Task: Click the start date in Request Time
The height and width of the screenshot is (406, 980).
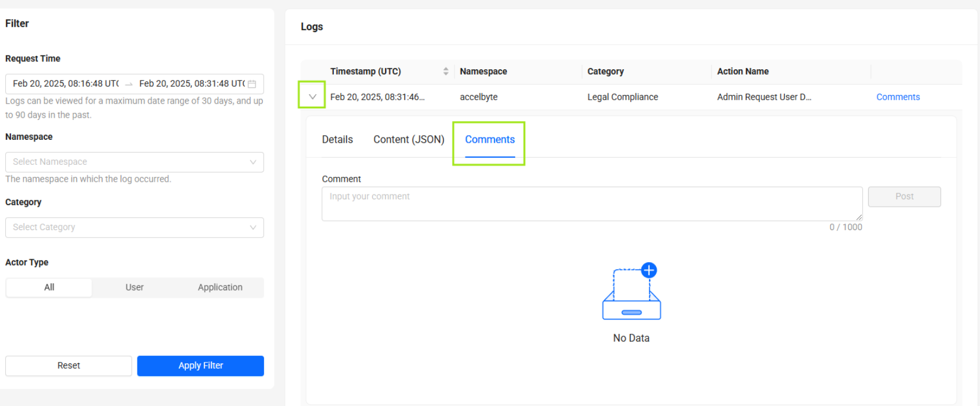Action: tap(66, 84)
